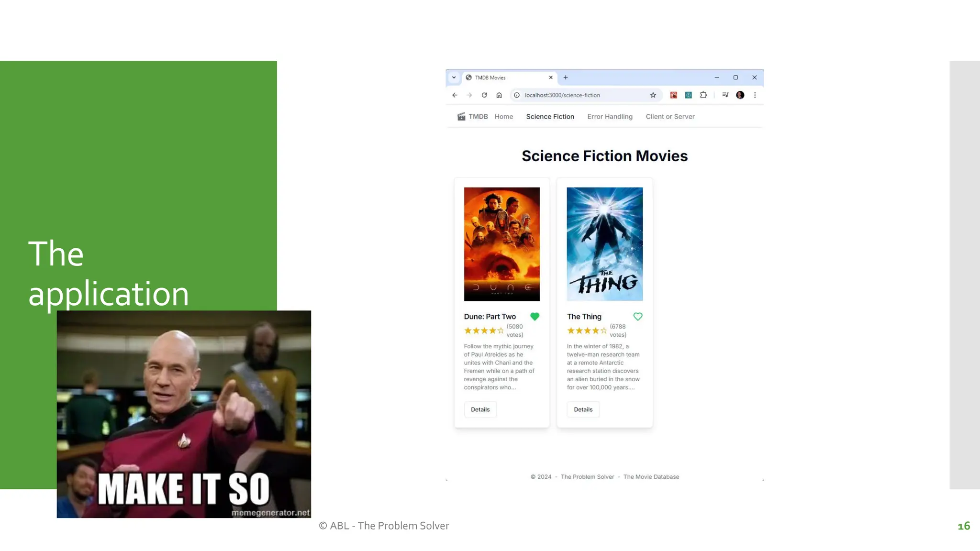The image size is (980, 551).
Task: Click the browser home icon
Action: [499, 95]
